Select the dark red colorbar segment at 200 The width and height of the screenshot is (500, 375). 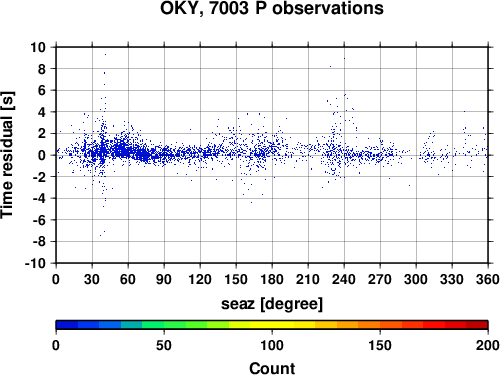click(477, 325)
